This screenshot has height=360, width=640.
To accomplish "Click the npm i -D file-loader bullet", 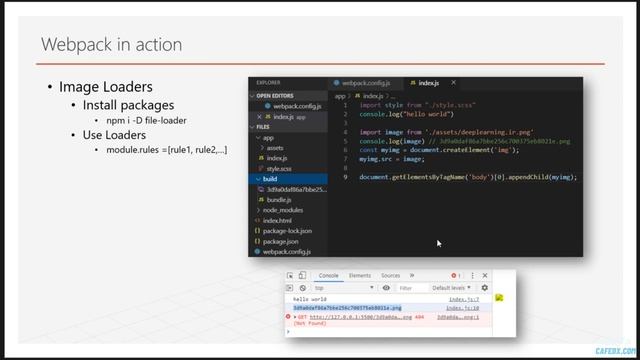I will point(146,120).
